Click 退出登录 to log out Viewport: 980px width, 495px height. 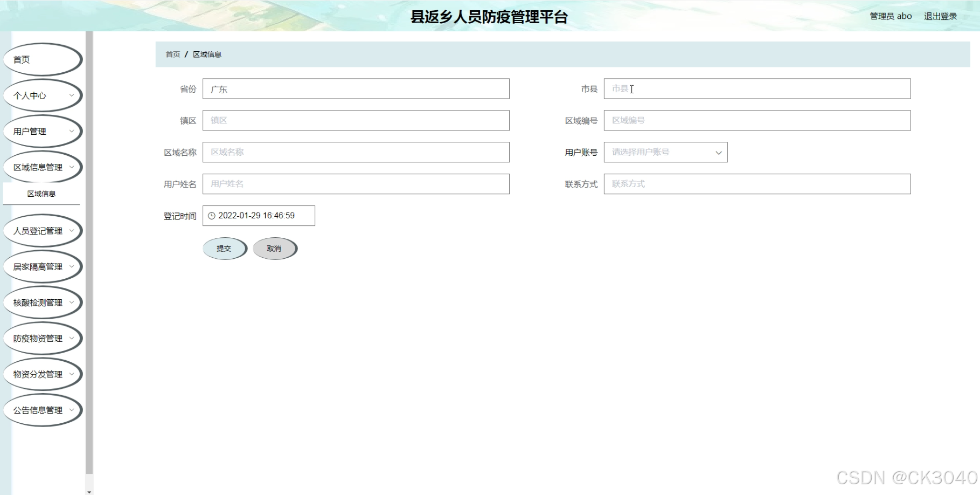940,16
